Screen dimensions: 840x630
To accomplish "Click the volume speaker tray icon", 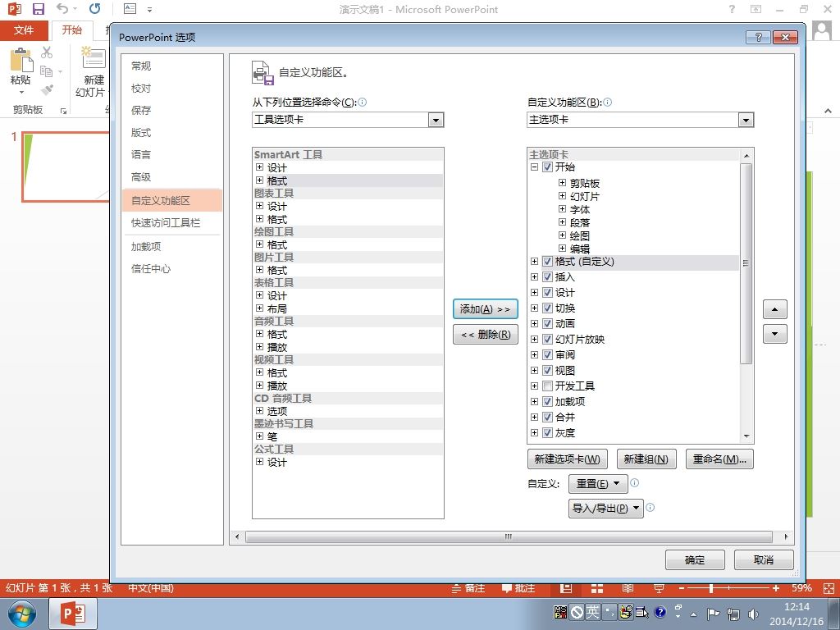I will coord(753,614).
